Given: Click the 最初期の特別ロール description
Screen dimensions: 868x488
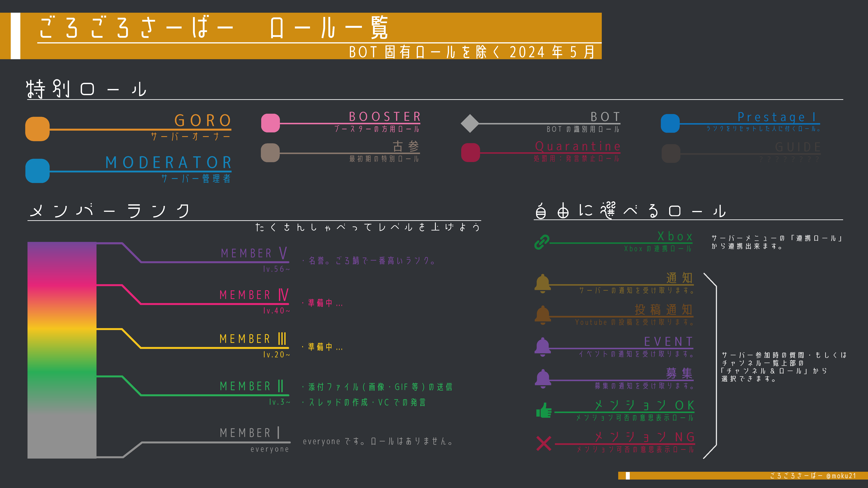Looking at the screenshot, I should coord(385,159).
